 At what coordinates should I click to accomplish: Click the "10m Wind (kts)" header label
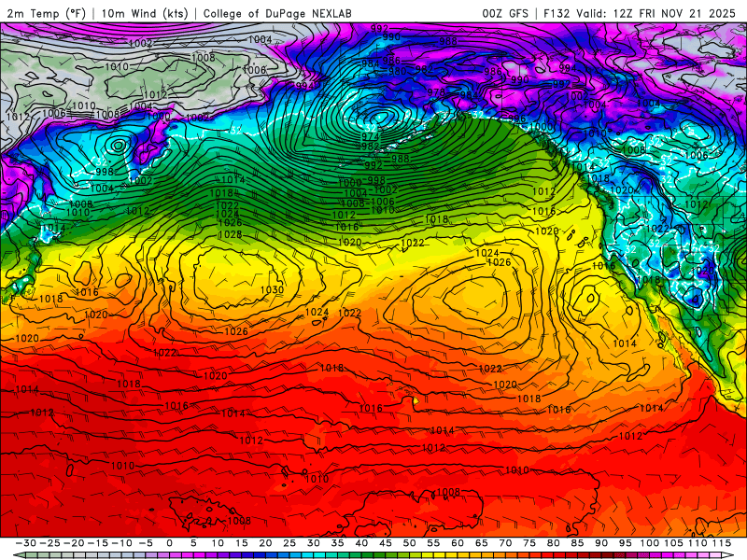[145, 13]
